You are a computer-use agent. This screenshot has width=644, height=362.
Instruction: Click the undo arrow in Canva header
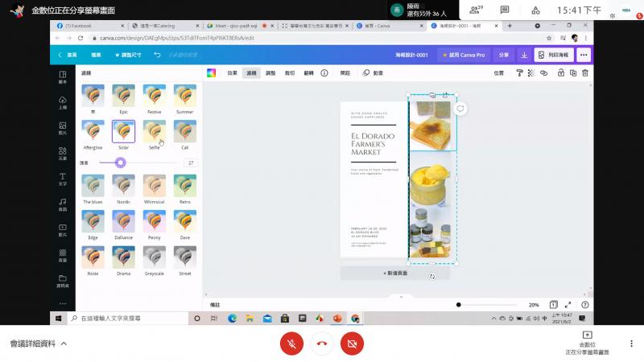(x=157, y=55)
